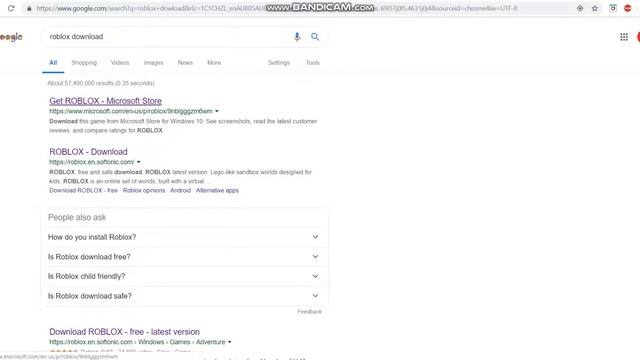Viewport: 640px width, 360px height.
Task: Click the magnifier search button
Action: [315, 37]
